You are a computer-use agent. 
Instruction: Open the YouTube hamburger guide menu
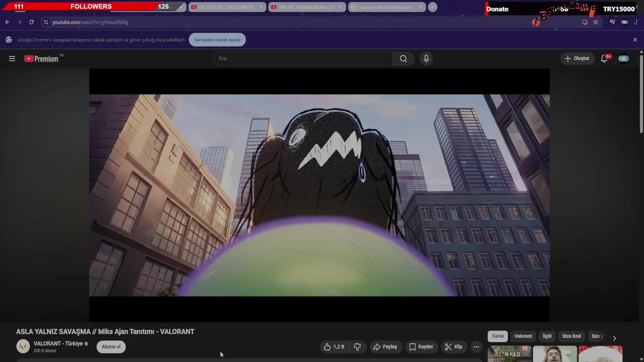tap(12, 58)
